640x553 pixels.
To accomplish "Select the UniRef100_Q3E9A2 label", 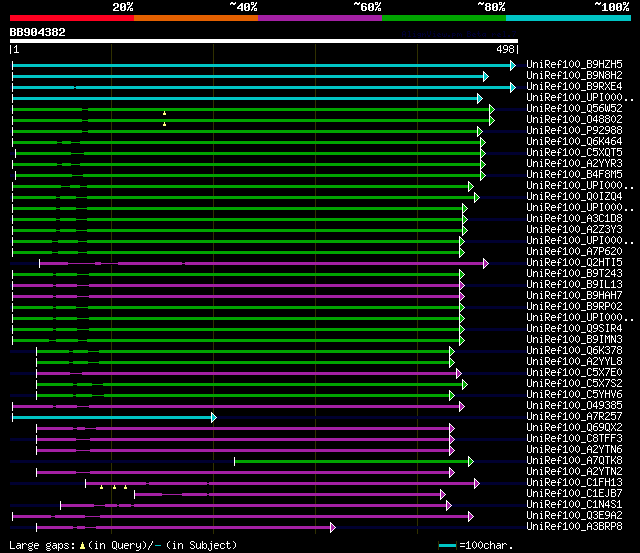I will pos(574,516).
